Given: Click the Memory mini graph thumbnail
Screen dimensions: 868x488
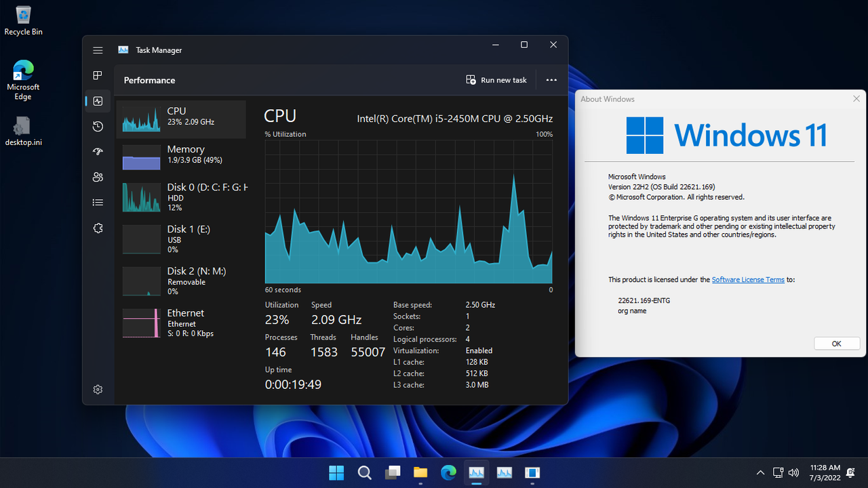Looking at the screenshot, I should pyautogui.click(x=142, y=157).
